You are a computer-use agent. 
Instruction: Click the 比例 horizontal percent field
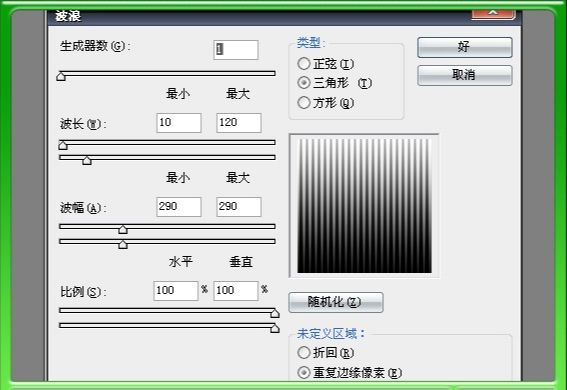point(176,291)
